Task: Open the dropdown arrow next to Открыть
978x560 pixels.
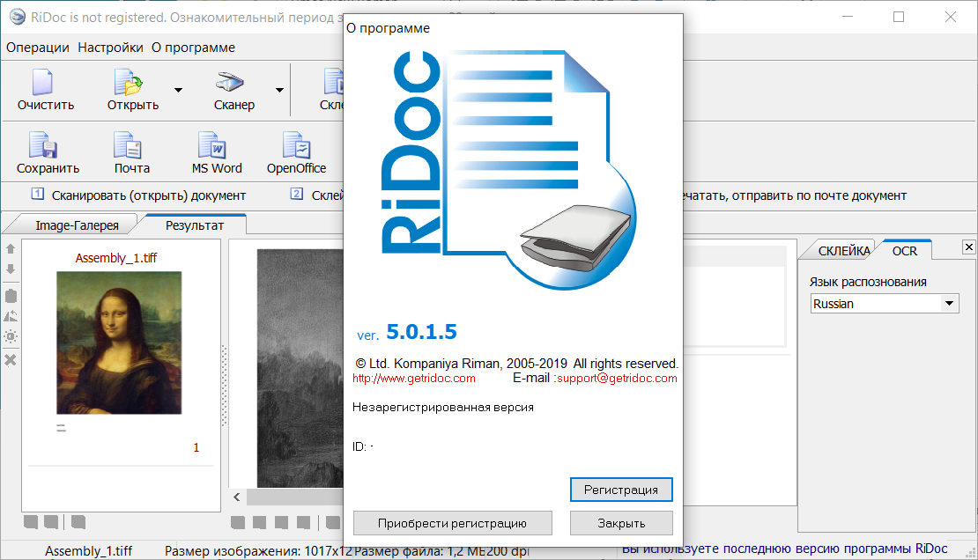Action: (x=177, y=91)
